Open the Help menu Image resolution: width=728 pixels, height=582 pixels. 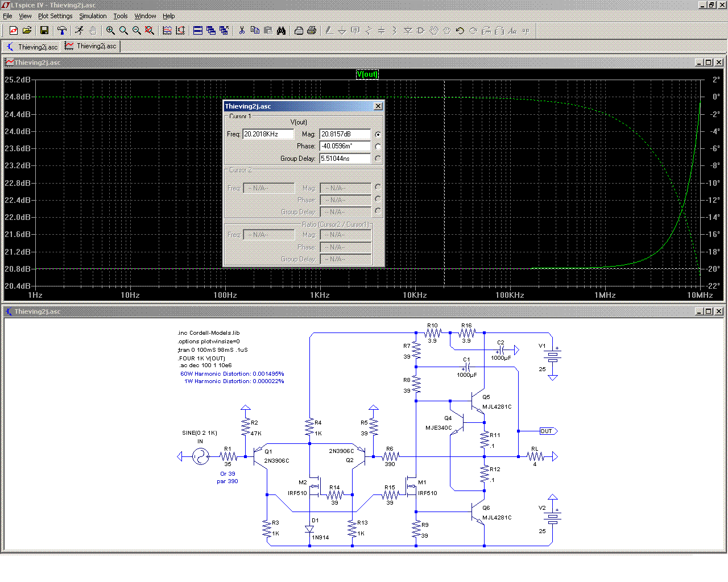click(169, 16)
